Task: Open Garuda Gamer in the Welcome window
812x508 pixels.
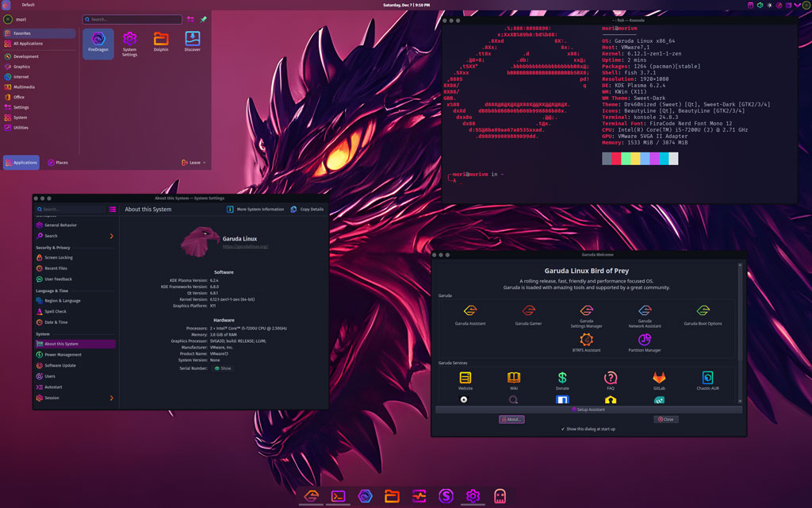Action: click(x=528, y=312)
